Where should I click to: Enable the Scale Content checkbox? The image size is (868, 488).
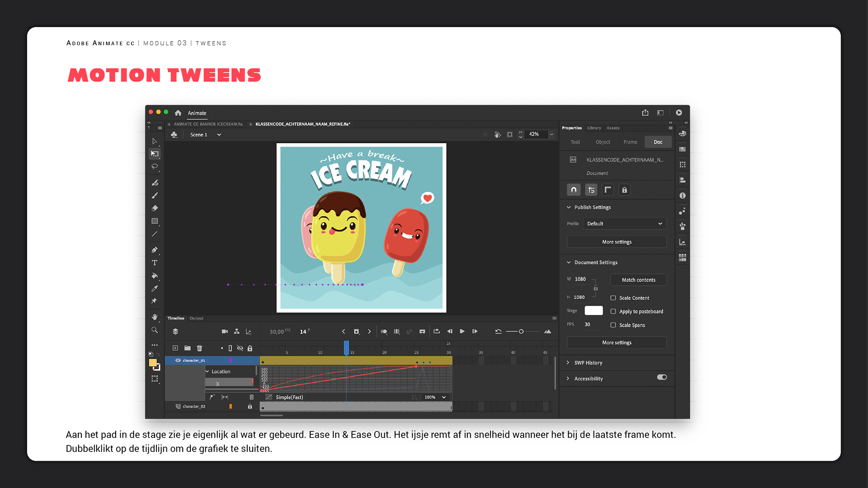point(613,298)
